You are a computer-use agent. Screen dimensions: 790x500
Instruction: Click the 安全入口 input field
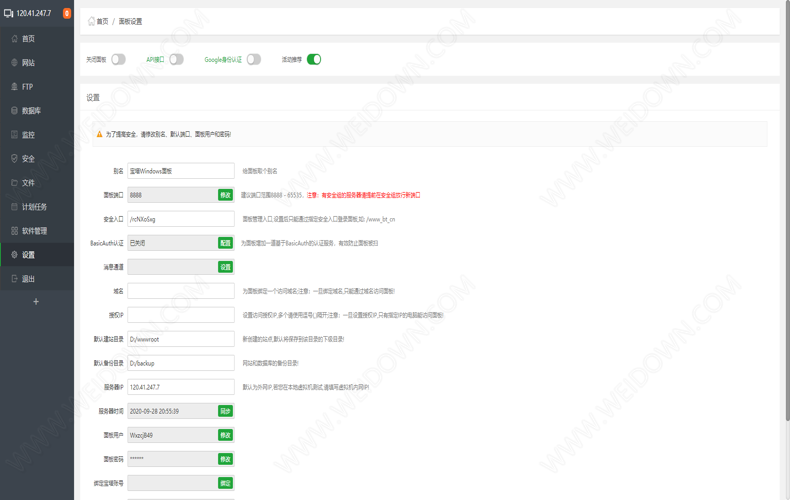181,219
